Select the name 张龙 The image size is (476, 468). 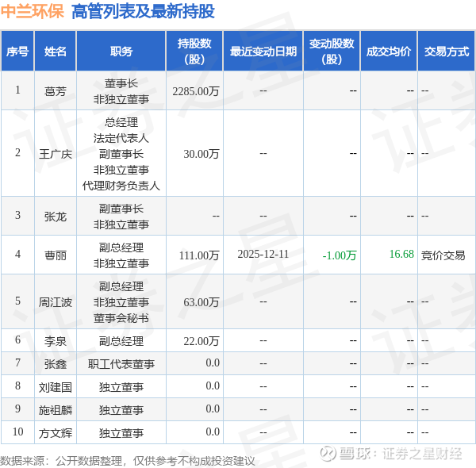point(56,217)
